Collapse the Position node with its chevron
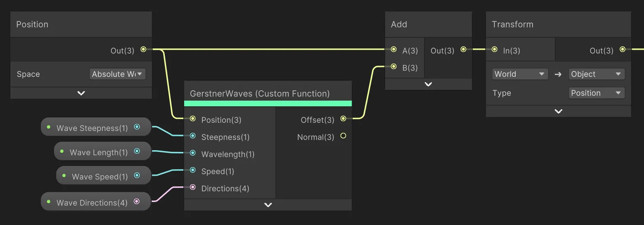 pyautogui.click(x=81, y=93)
